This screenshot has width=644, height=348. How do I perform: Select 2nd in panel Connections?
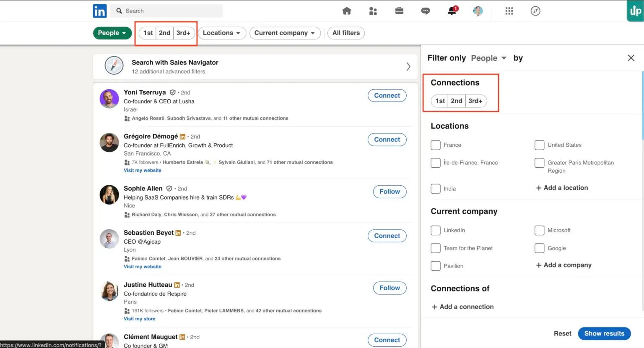click(457, 101)
